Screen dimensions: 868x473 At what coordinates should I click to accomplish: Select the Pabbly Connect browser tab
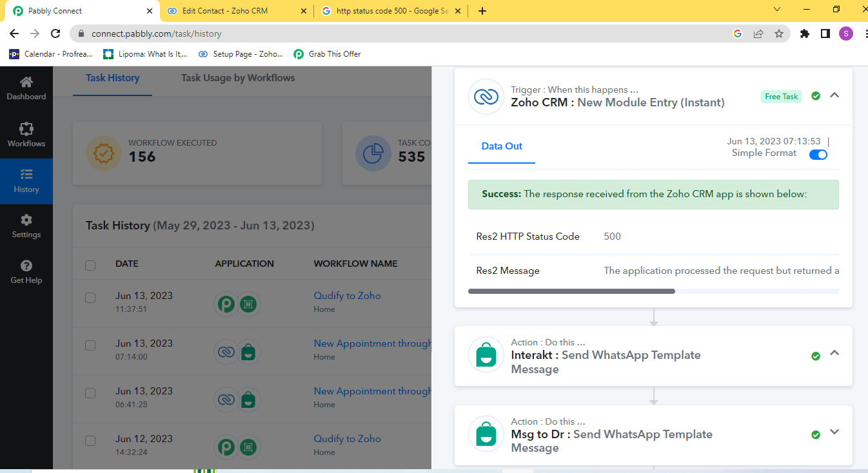(81, 11)
